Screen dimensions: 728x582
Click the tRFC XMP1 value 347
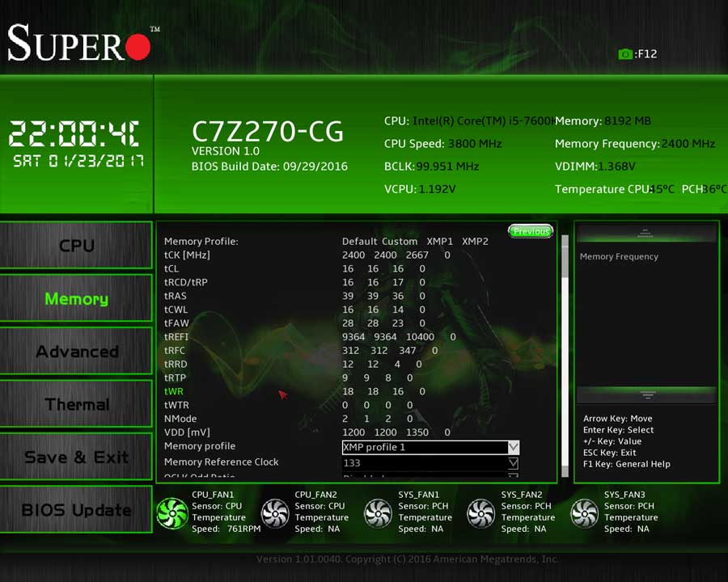(x=407, y=350)
